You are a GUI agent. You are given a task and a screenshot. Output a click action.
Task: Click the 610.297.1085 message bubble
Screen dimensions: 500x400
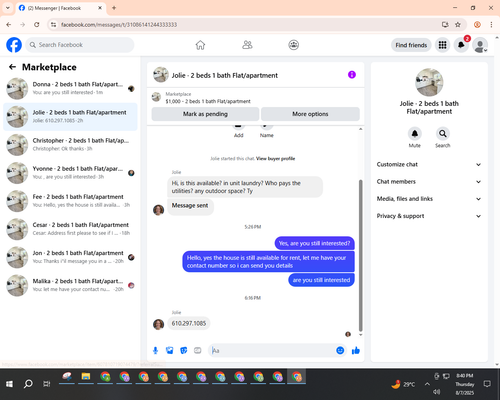pyautogui.click(x=189, y=323)
